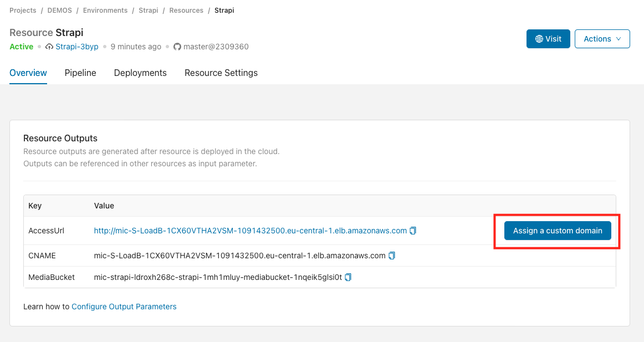Copy the CNAME value using its copy icon
Screen dimensions: 644x342
tap(392, 256)
